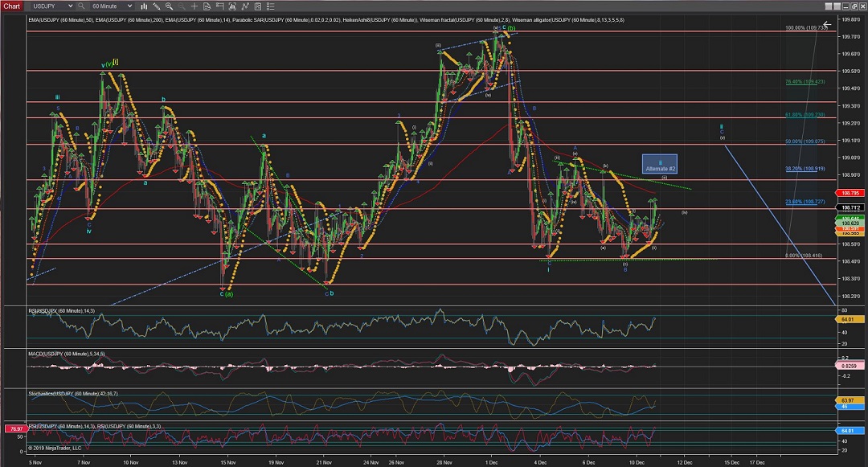Click the first window link square button
The height and width of the screenshot is (467, 868).
(829, 6)
